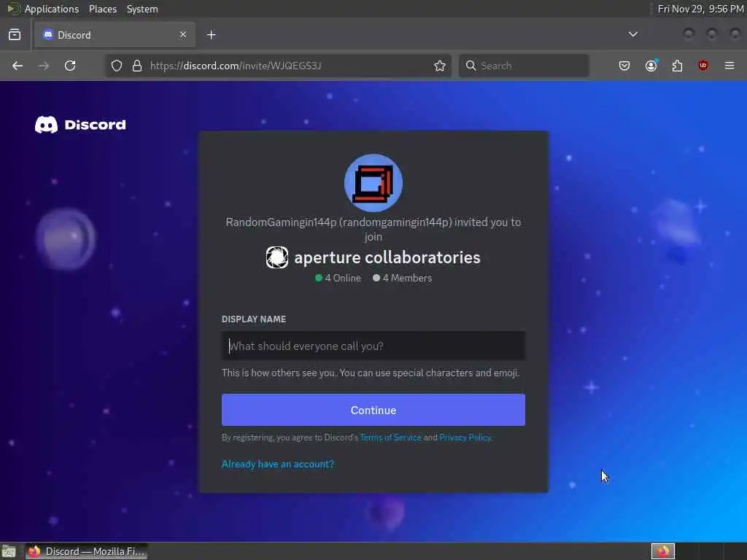Click the show desktop icon in the bottom panel
The height and width of the screenshot is (560, 747).
9,551
